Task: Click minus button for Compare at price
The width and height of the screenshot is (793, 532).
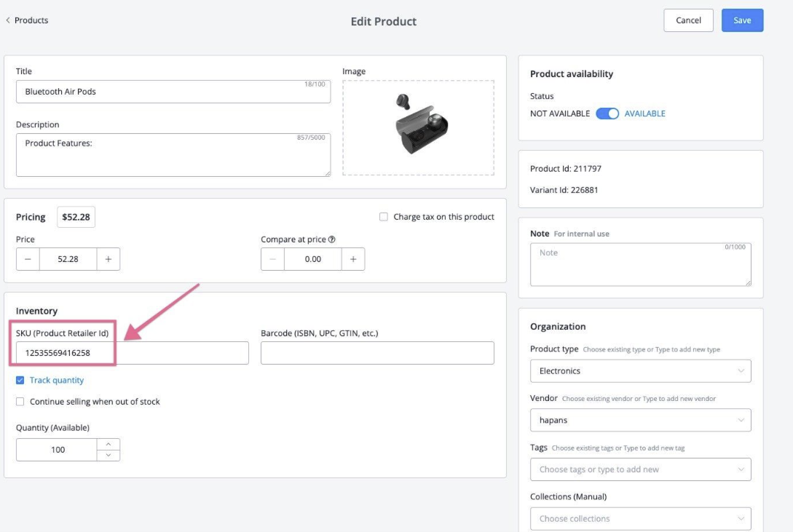Action: [x=272, y=259]
